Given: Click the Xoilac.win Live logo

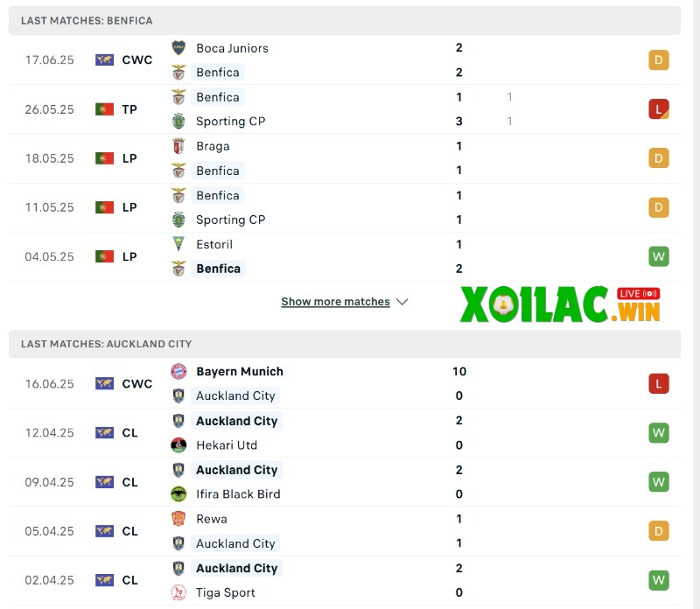Looking at the screenshot, I should click(x=561, y=304).
